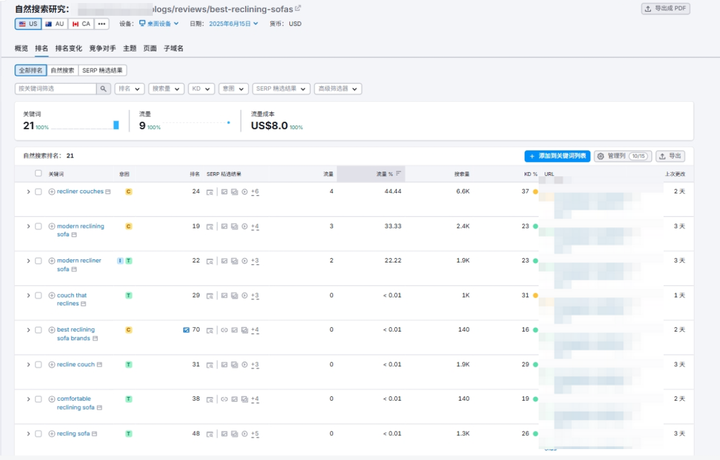Click plus icon next to recline couch keyword
The width and height of the screenshot is (720, 460).
coord(52,365)
